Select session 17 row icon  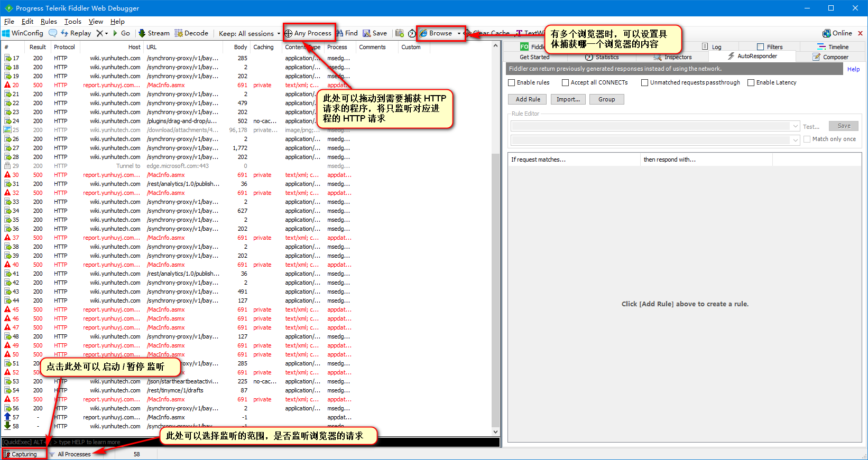pos(7,58)
